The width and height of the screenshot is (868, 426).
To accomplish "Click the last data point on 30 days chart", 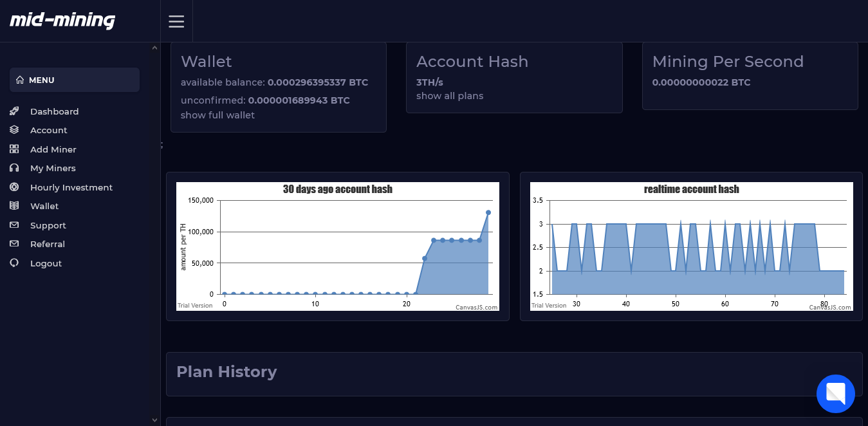I will pos(488,212).
